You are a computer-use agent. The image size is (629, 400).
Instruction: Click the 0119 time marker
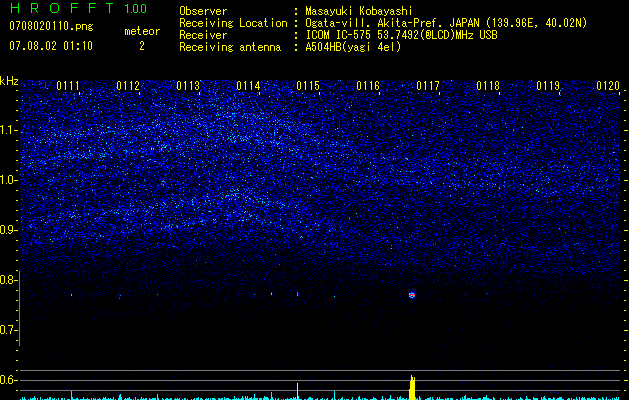click(x=548, y=86)
